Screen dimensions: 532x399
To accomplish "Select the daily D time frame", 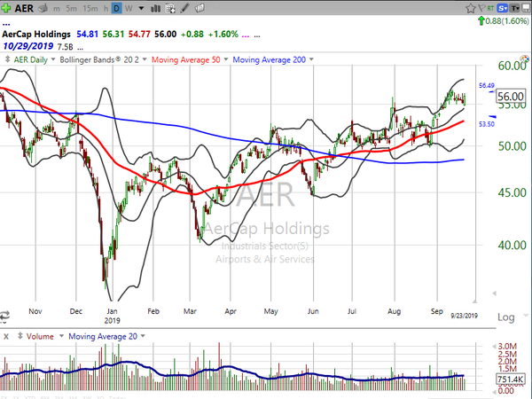I will pos(118,9).
